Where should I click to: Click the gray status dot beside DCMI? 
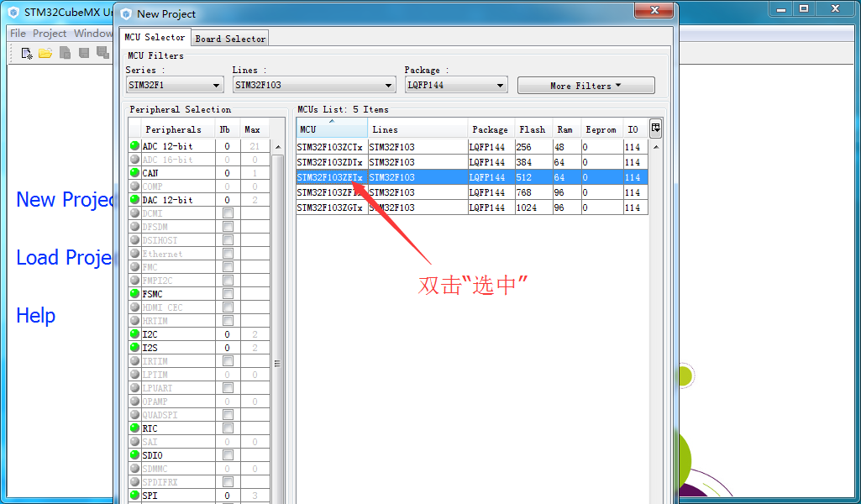[134, 213]
